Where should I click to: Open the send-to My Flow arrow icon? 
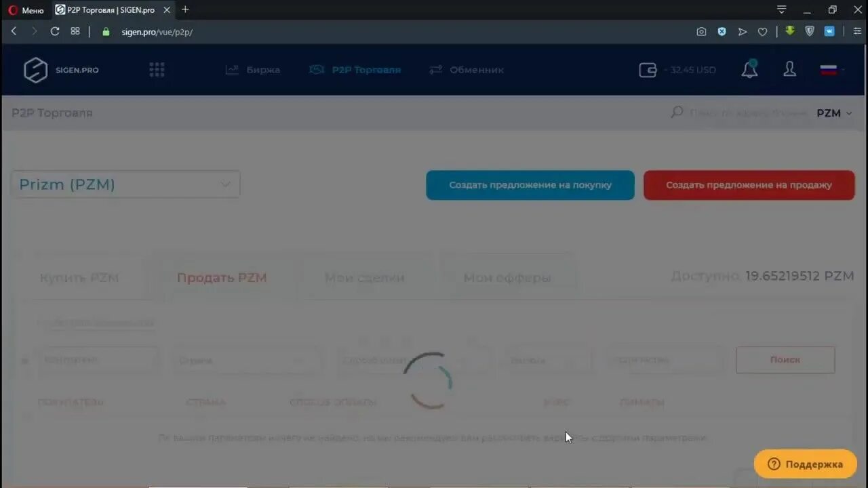(x=742, y=31)
